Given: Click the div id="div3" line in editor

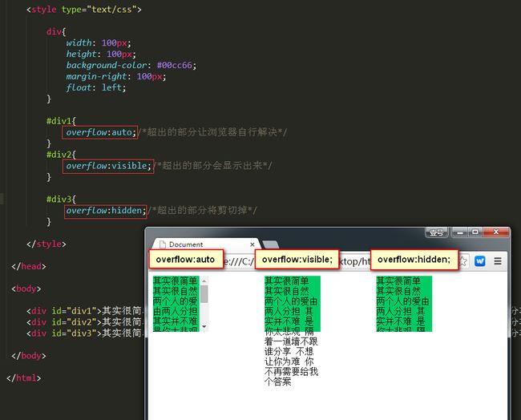Looking at the screenshot, I should click(84, 333).
